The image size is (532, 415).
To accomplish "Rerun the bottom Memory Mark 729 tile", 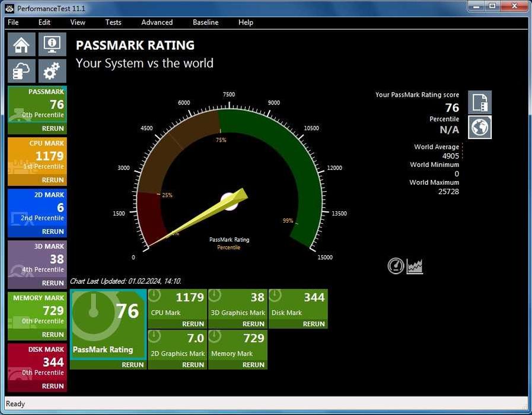I will 253,365.
